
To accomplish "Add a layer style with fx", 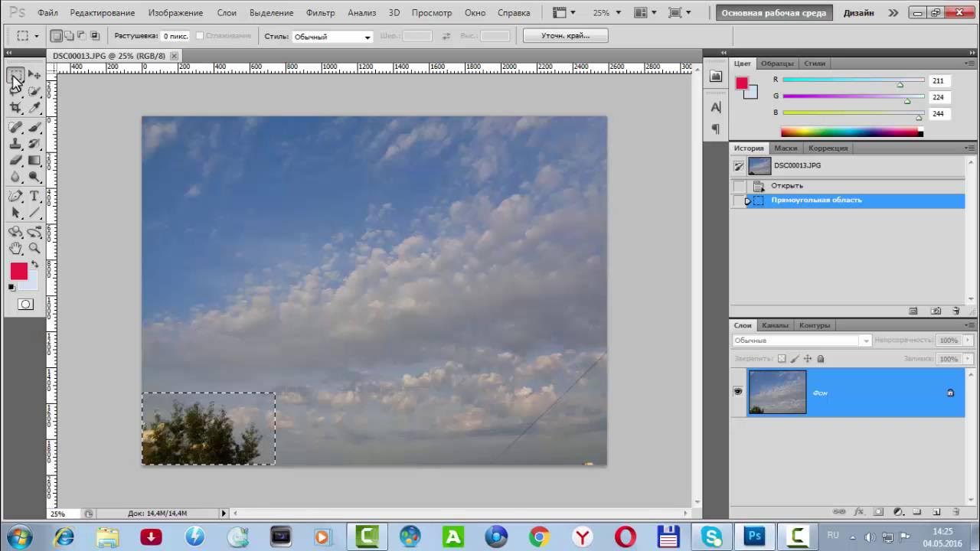I will point(858,511).
